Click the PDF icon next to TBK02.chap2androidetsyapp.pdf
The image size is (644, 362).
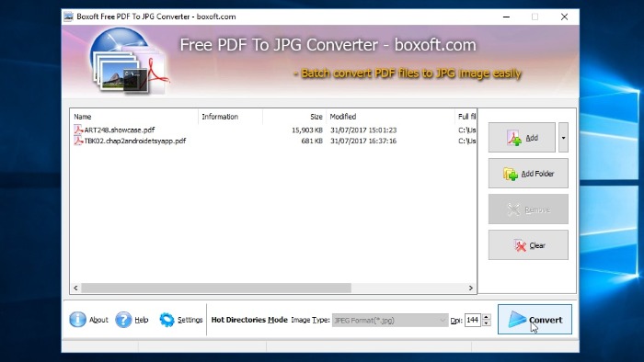(x=78, y=141)
